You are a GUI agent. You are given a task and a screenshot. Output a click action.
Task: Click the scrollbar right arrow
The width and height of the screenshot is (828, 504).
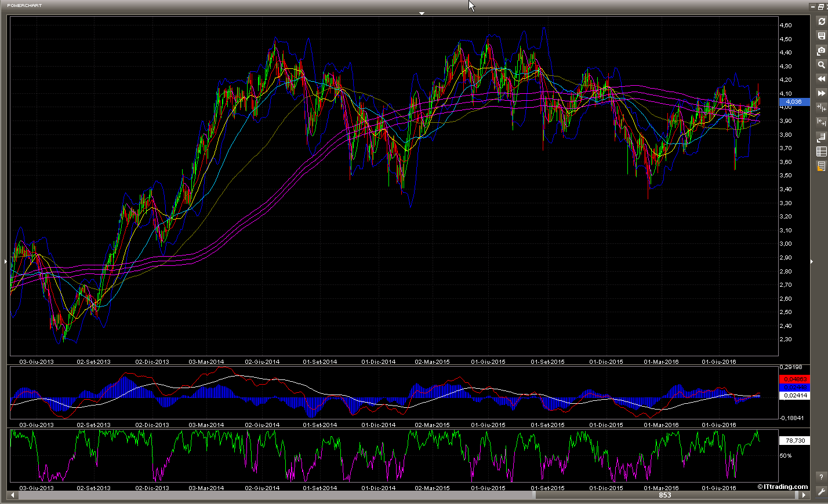coord(804,495)
